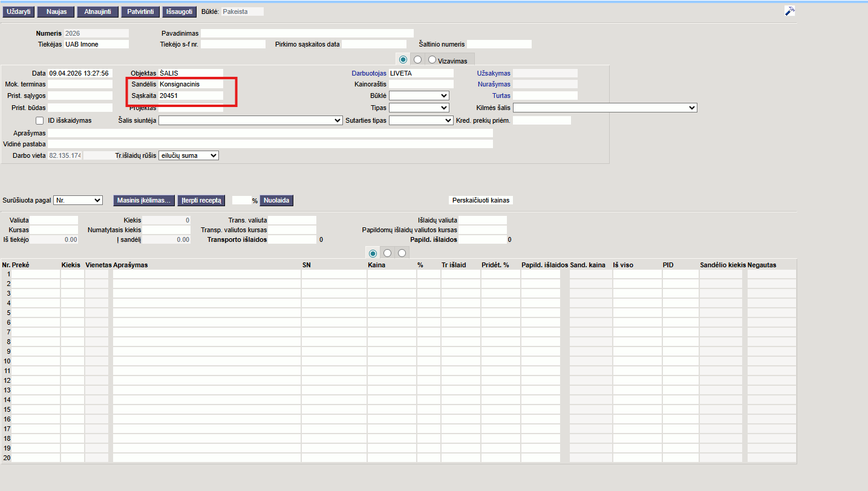The height and width of the screenshot is (491, 868).
Task: Open the Darbuotojas link
Action: click(369, 73)
